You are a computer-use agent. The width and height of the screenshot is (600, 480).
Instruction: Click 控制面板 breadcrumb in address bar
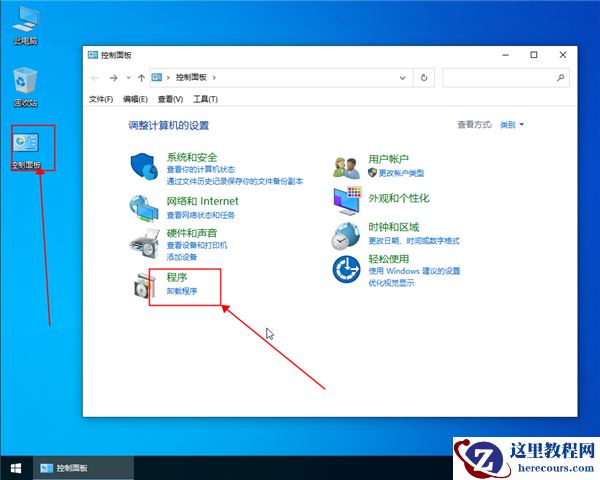tap(191, 77)
